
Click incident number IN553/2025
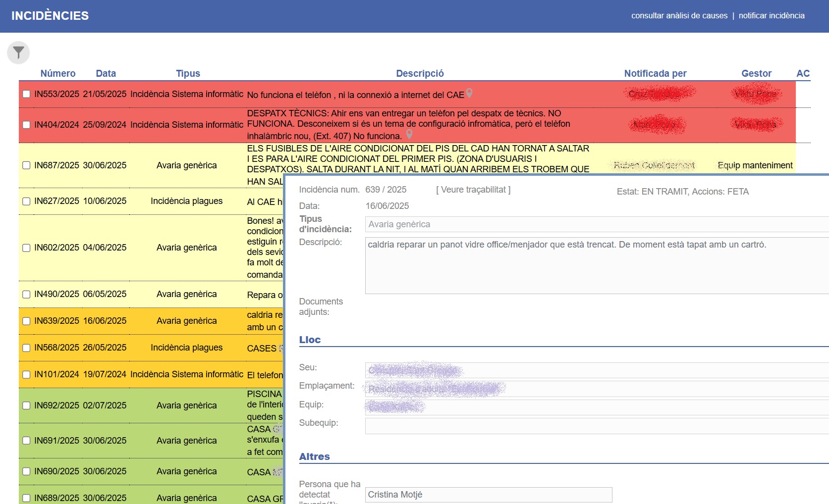56,94
